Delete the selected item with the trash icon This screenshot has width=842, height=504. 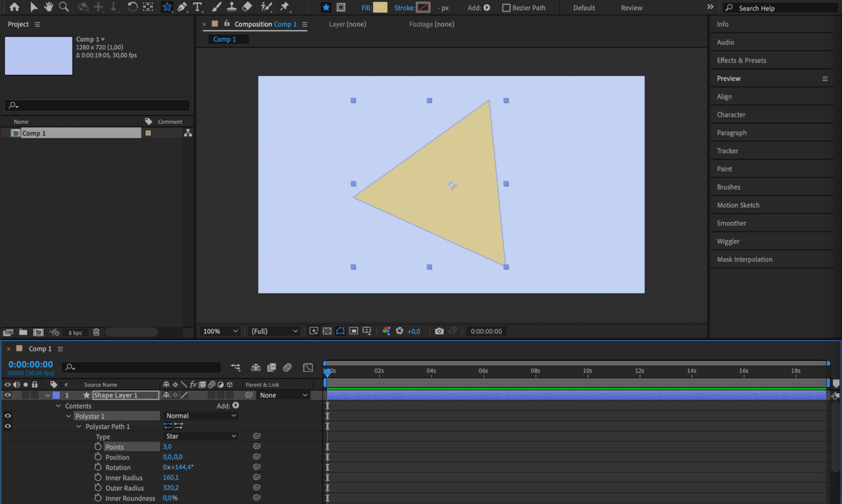[96, 332]
